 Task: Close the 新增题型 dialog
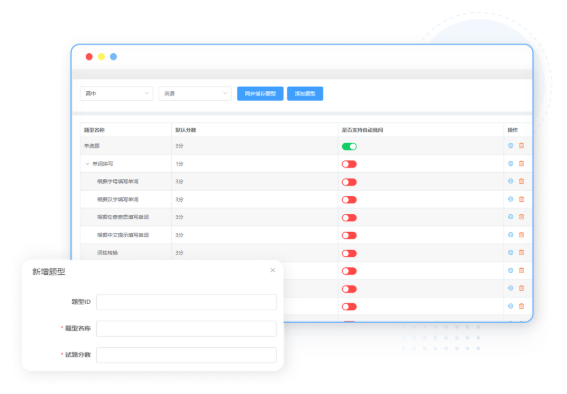273,270
